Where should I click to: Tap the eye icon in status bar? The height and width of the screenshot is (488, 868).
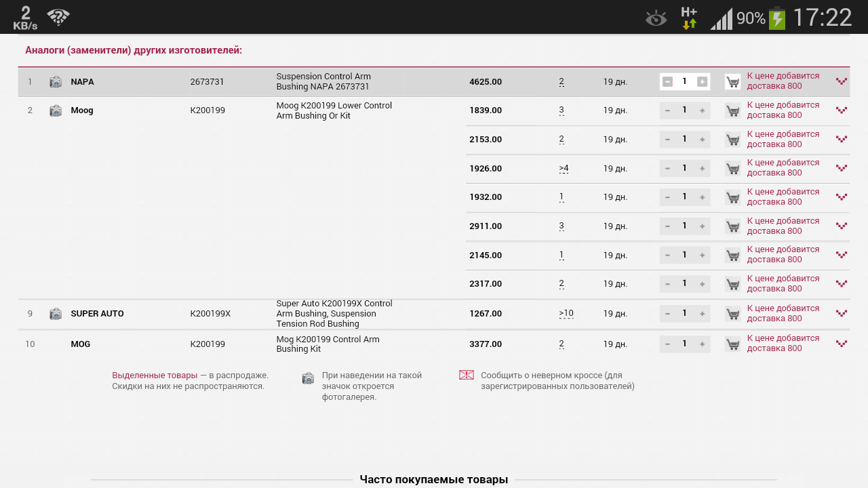point(656,18)
